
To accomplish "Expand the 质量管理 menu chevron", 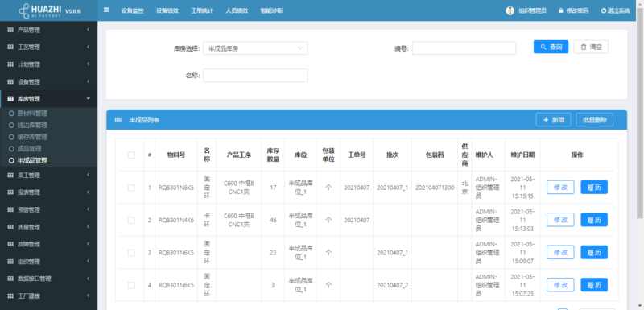I will [89, 227].
